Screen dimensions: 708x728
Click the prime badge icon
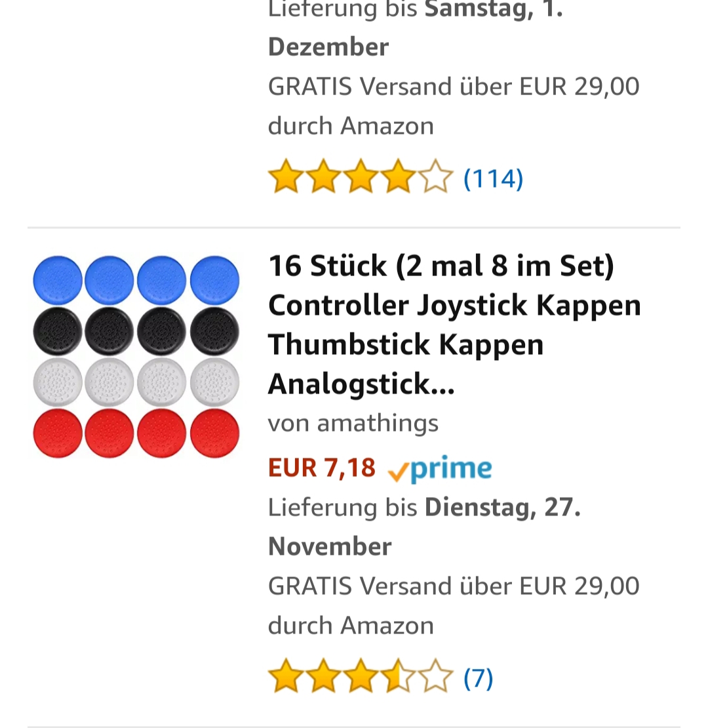439,470
